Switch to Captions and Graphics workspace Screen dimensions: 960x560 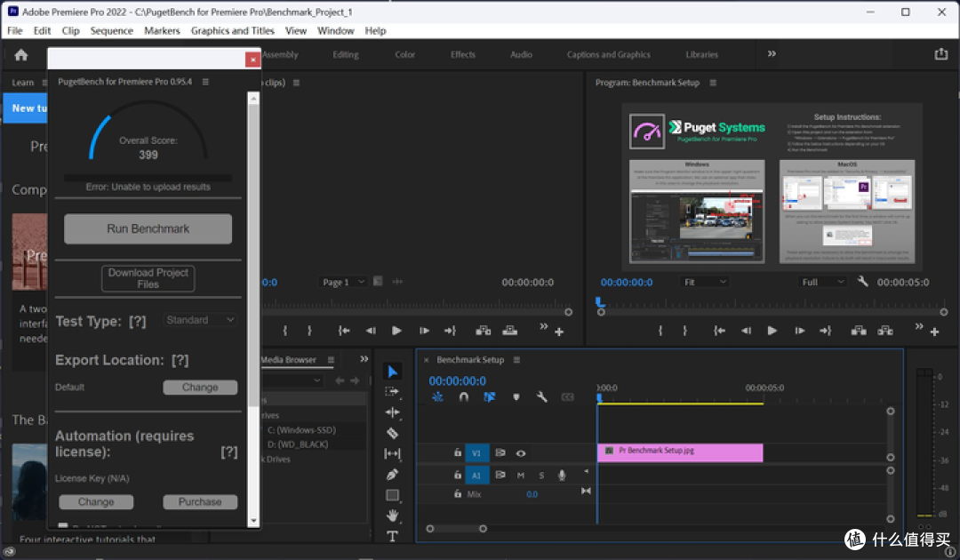[609, 54]
